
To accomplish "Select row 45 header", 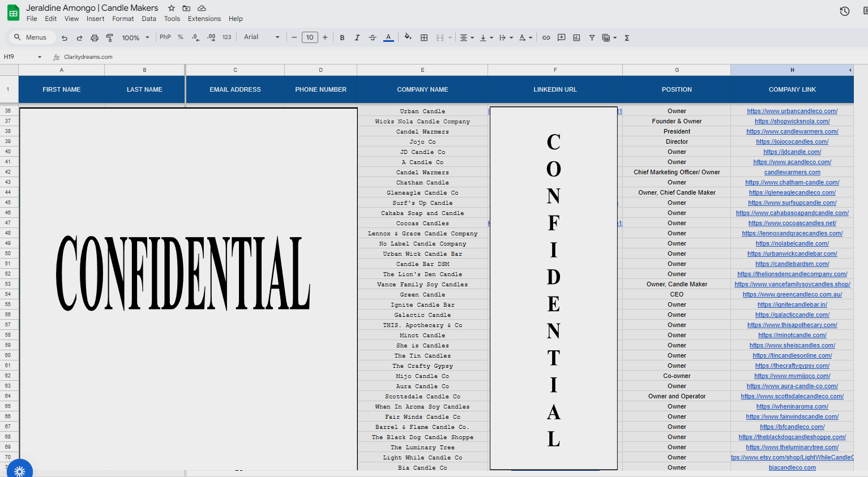I will point(9,203).
